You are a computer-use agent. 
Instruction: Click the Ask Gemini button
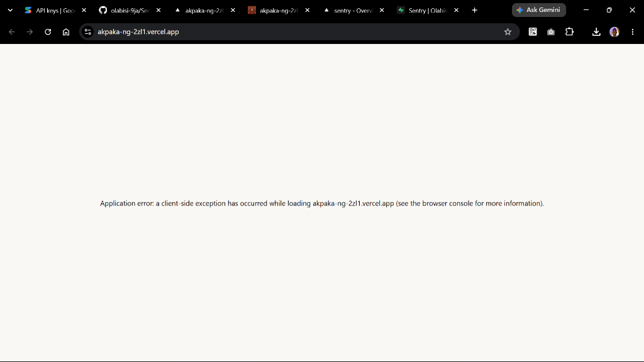coord(539,10)
